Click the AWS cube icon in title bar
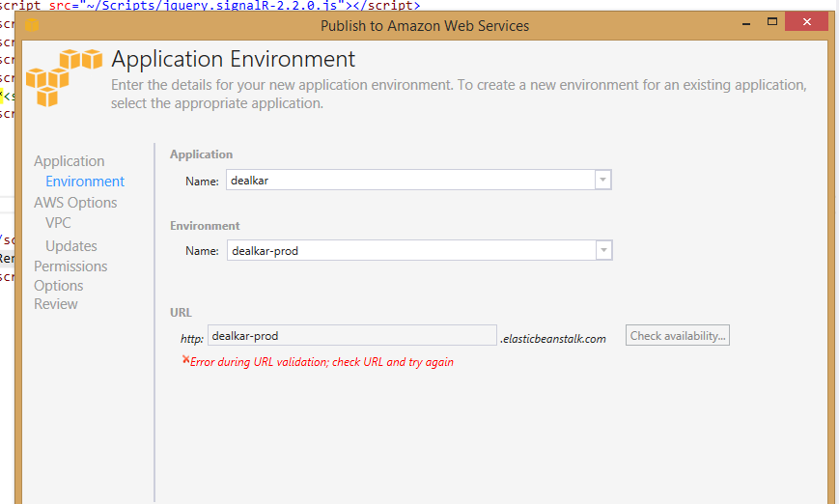The width and height of the screenshot is (839, 504). pos(32,25)
